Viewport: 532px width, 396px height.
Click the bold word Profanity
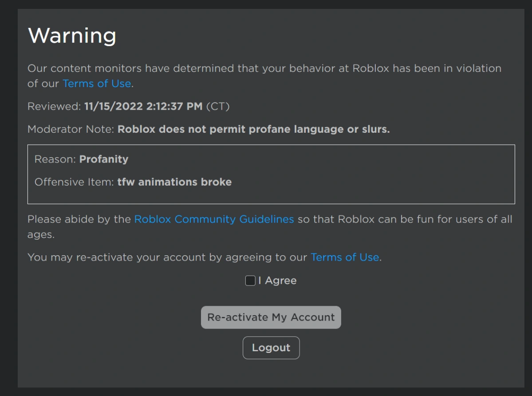pos(104,159)
